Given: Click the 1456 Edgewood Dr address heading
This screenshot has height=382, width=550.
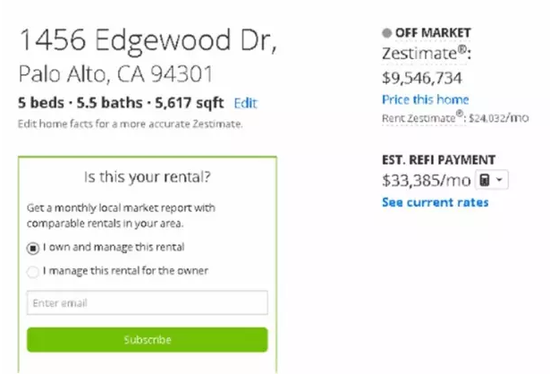Looking at the screenshot, I should [x=148, y=40].
